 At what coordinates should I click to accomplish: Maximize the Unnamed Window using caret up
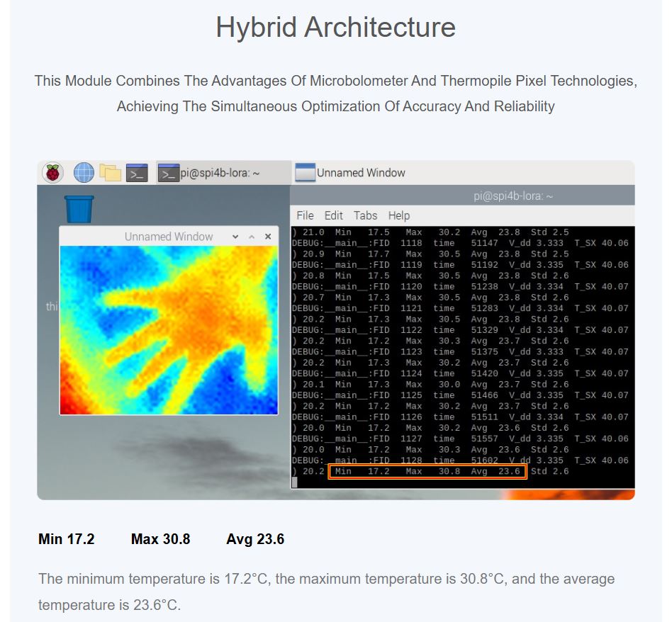pos(252,237)
